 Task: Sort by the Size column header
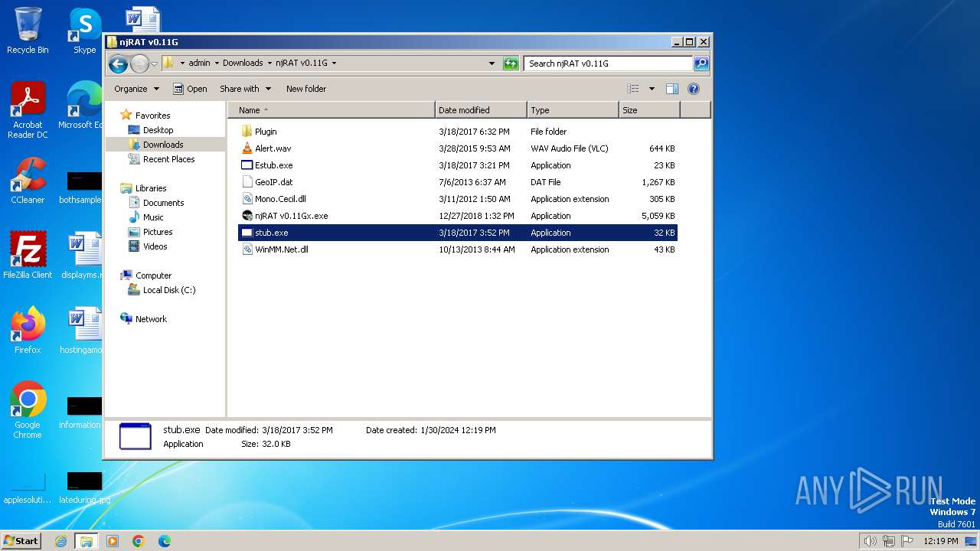click(649, 110)
